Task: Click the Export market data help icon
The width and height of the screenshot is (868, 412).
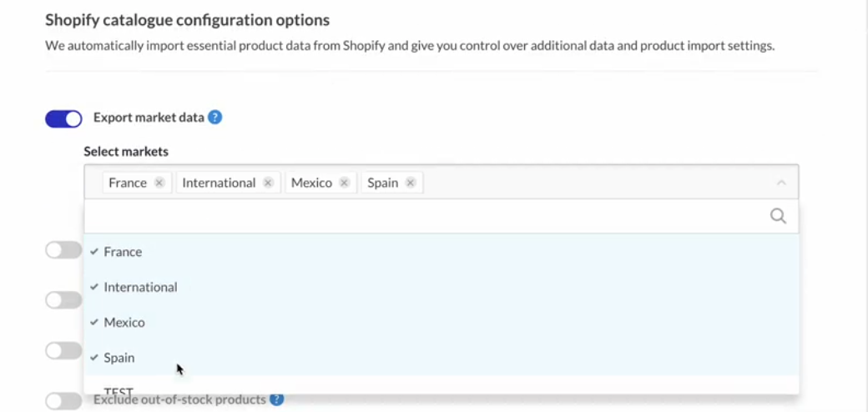Action: [x=214, y=118]
